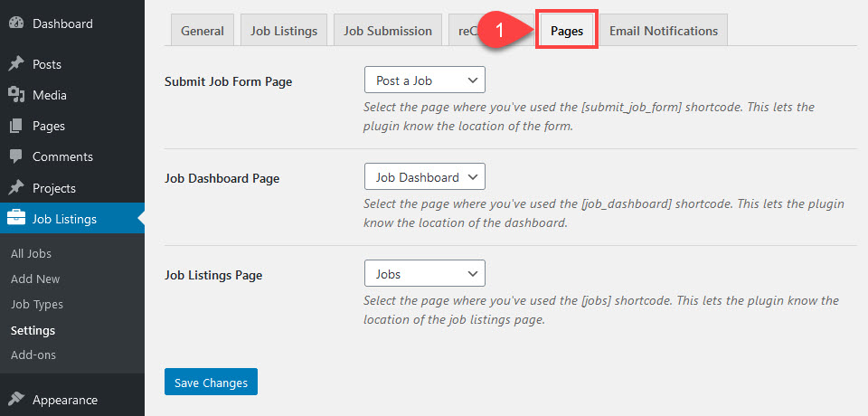Open the Job Listings Page dropdown
The width and height of the screenshot is (868, 416).
425,273
